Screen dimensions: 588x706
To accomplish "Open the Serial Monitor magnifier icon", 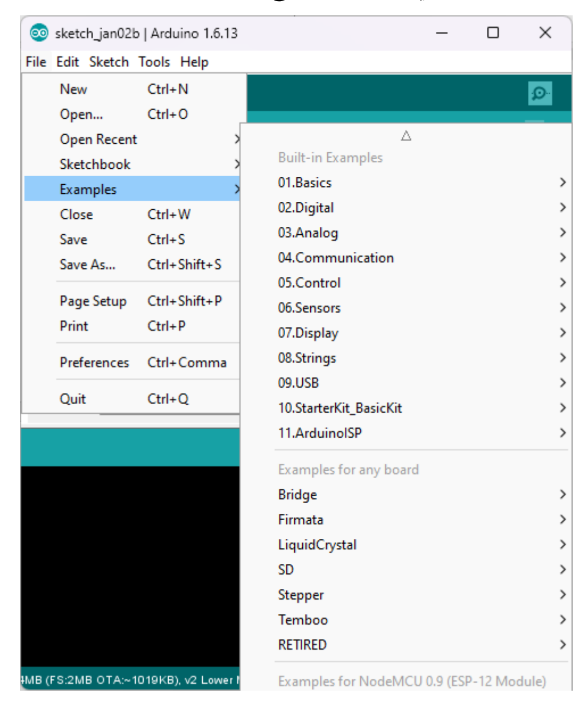I will point(539,93).
